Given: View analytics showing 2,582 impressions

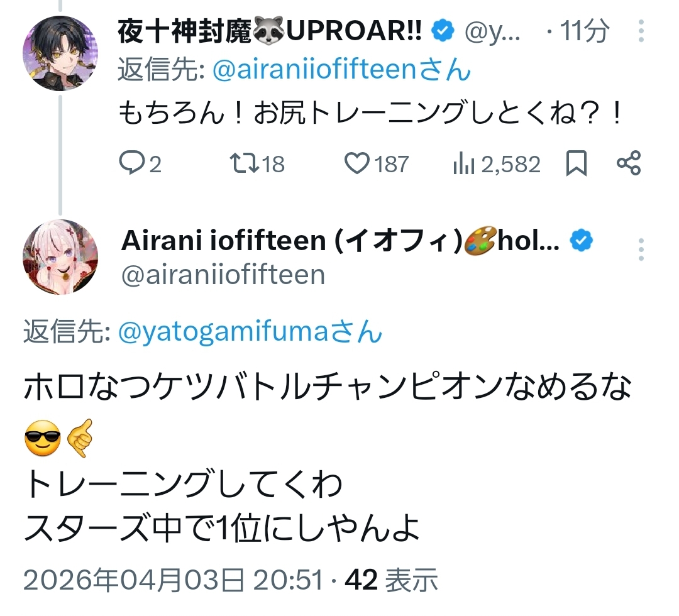Looking at the screenshot, I should coord(463,164).
